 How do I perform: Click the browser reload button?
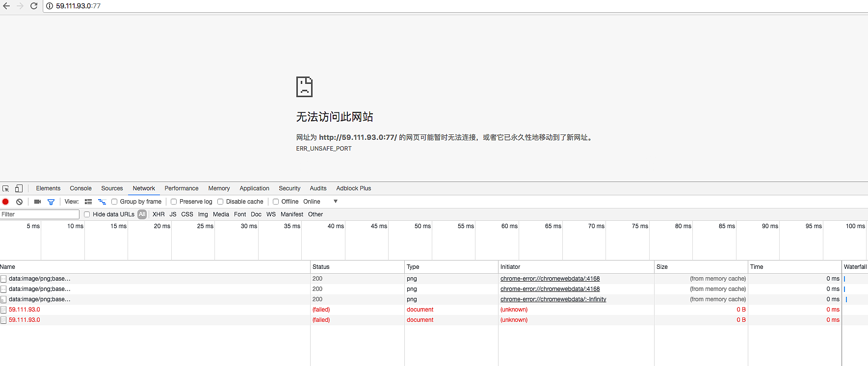(34, 6)
